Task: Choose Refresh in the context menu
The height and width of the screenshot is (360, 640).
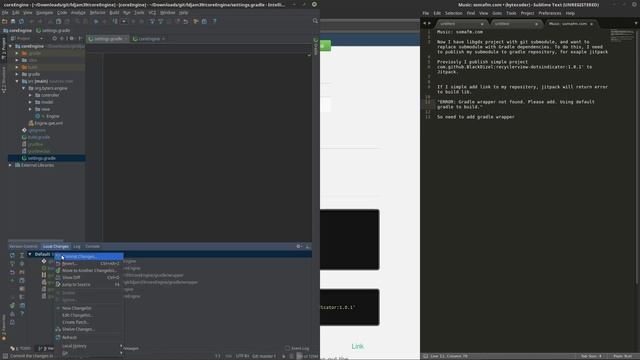Action: pyautogui.click(x=89, y=338)
